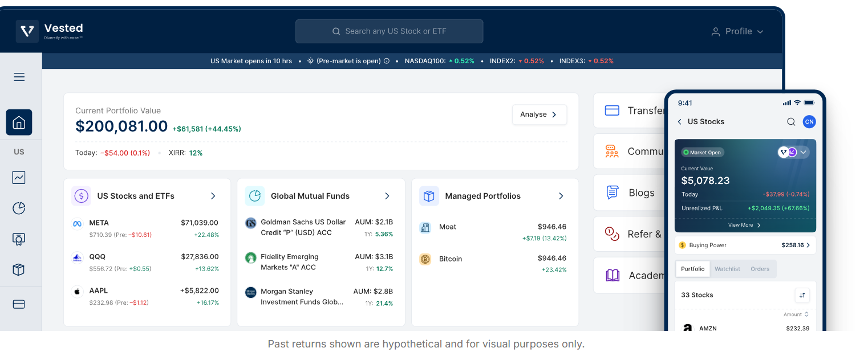Tap the CN avatar on the phone
The width and height of the screenshot is (868, 352).
point(809,121)
